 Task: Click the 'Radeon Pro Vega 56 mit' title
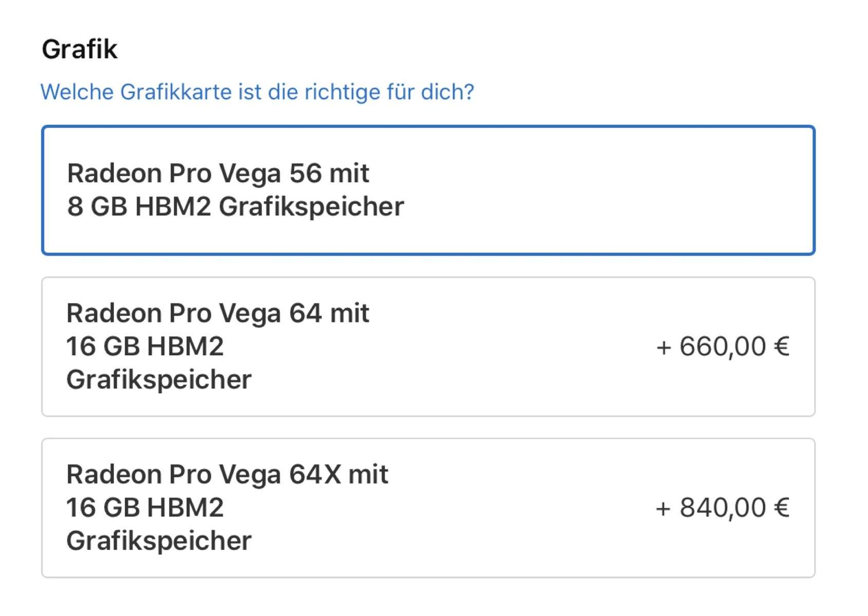[218, 173]
